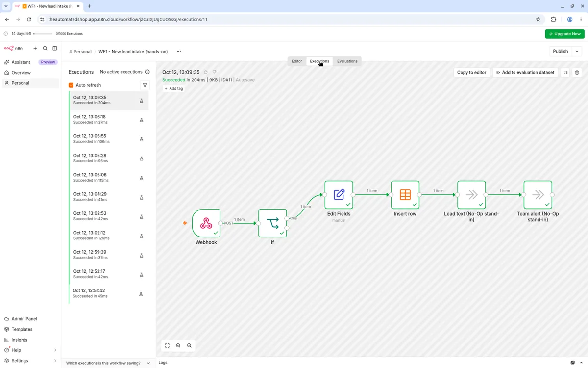Open the executions filter funnel icon

145,85
